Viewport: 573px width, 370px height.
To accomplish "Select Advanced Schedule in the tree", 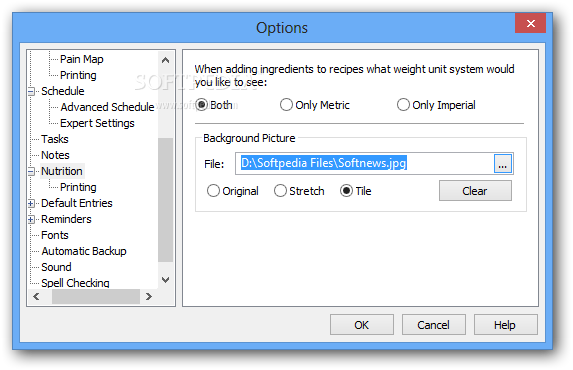I will click(x=107, y=107).
